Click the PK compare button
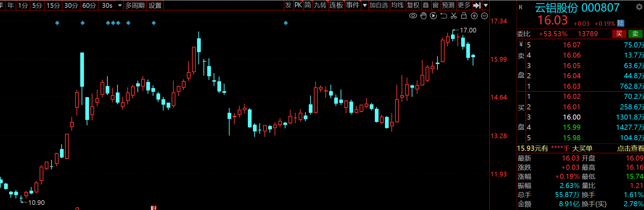The height and width of the screenshot is (210, 644). click(298, 5)
